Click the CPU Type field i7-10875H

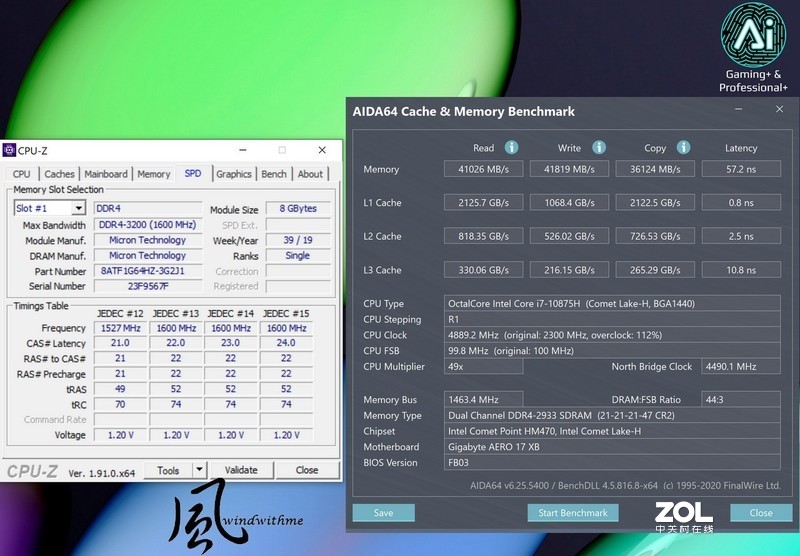[x=612, y=304]
